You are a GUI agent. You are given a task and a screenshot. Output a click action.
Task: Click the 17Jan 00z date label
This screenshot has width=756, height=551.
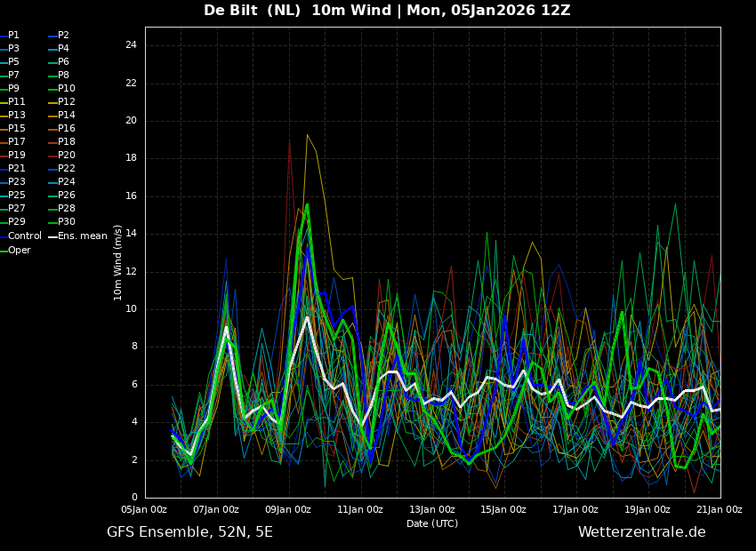pos(575,510)
